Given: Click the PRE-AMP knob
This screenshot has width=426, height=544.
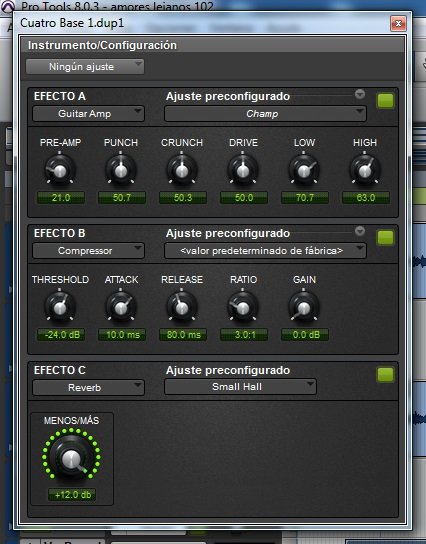Looking at the screenshot, I should click(x=60, y=170).
